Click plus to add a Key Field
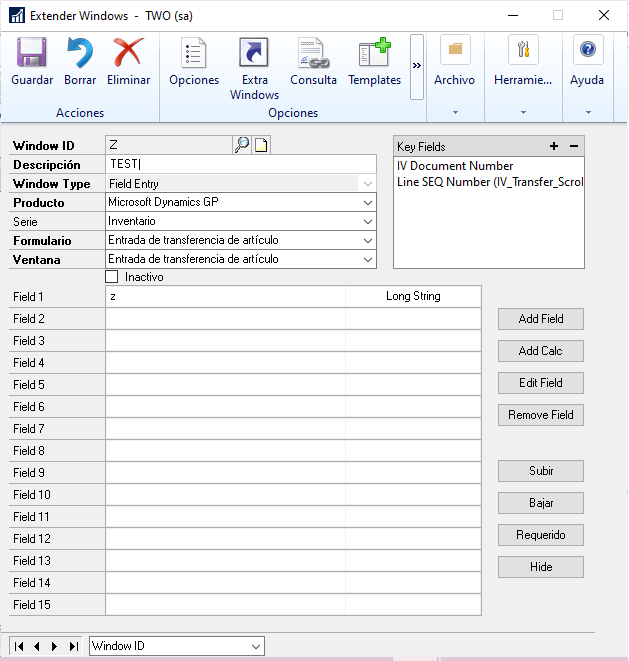629x661 pixels. 554,146
